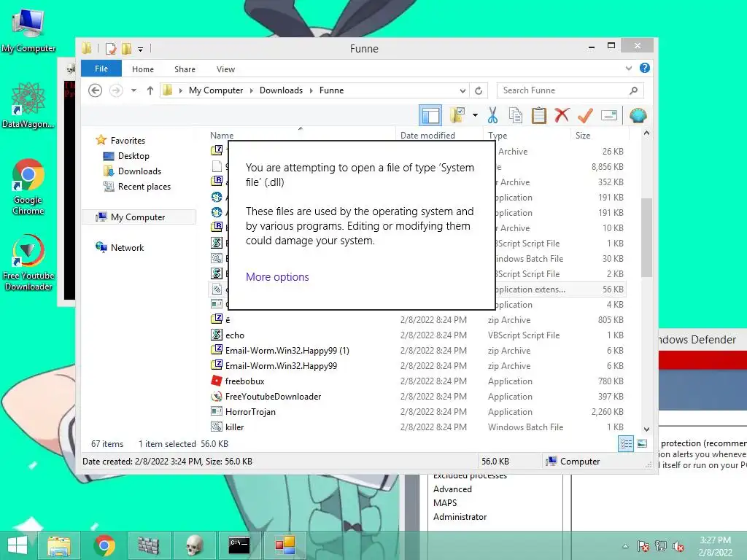Select My Computer in navigation pane

(138, 217)
